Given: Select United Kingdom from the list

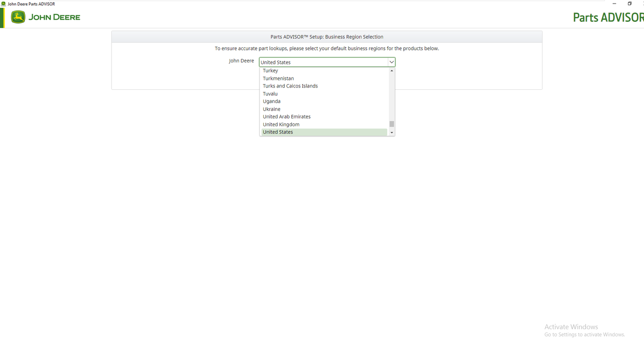Looking at the screenshot, I should point(324,125).
